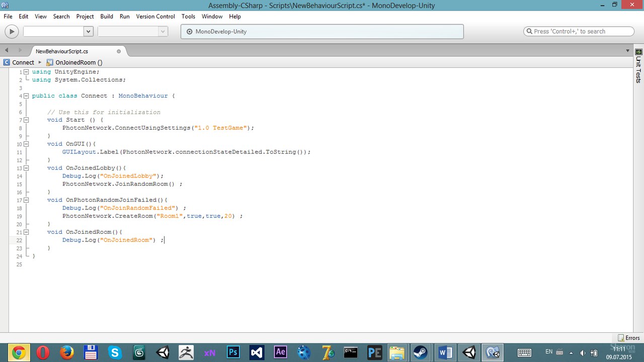The image size is (644, 362).
Task: Click the green swirl icon beside Skype
Action: coord(139,352)
